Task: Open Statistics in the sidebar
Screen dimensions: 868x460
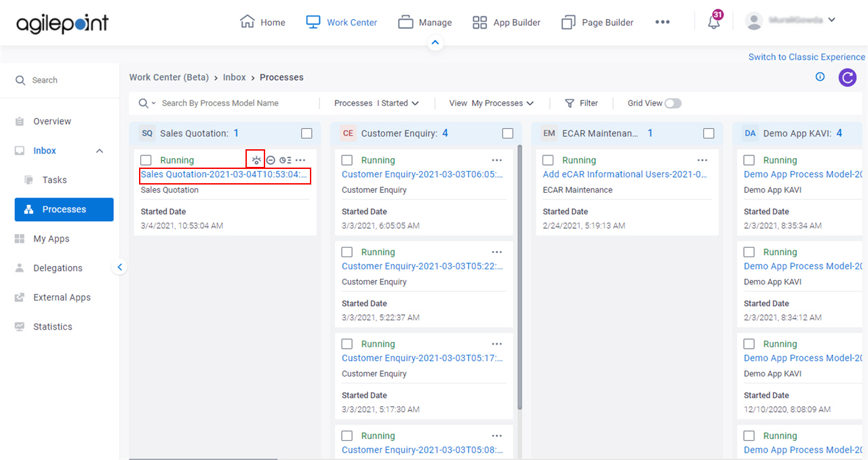Action: click(x=52, y=326)
